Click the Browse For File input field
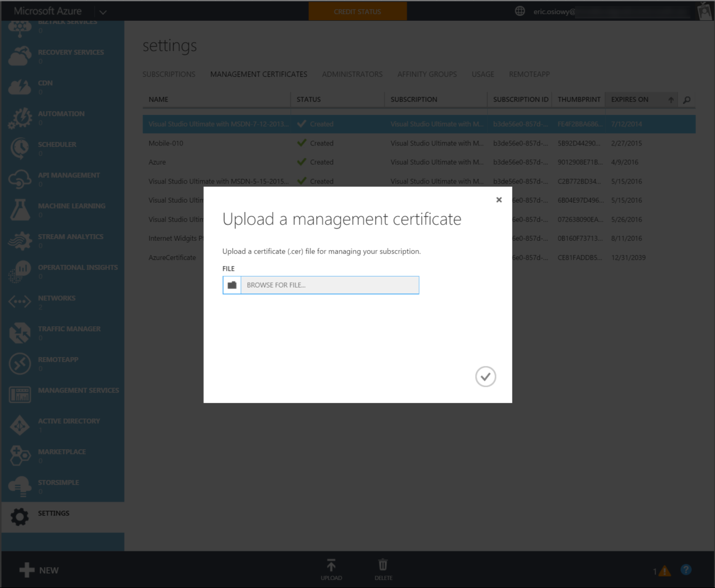This screenshot has height=588, width=715. (330, 285)
